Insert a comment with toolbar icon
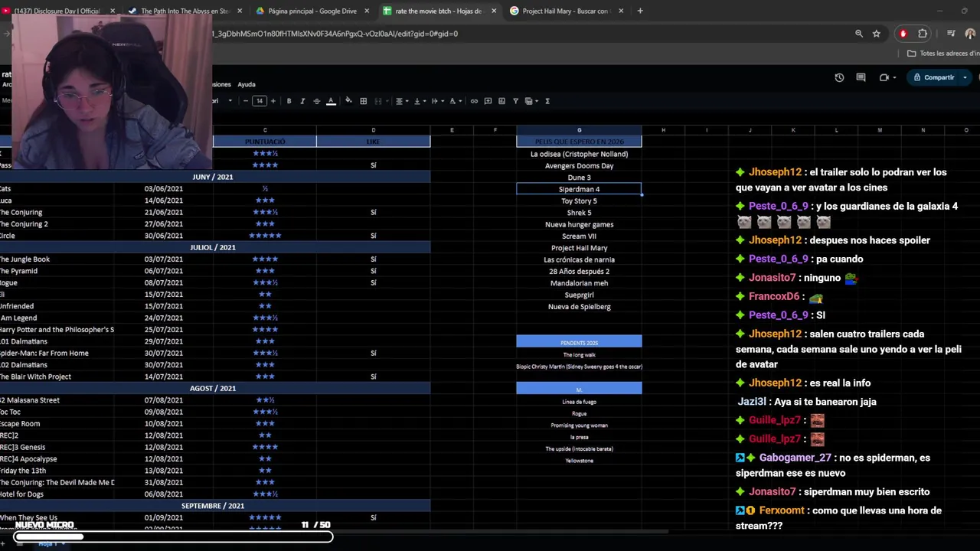This screenshot has height=551, width=980. 488,101
